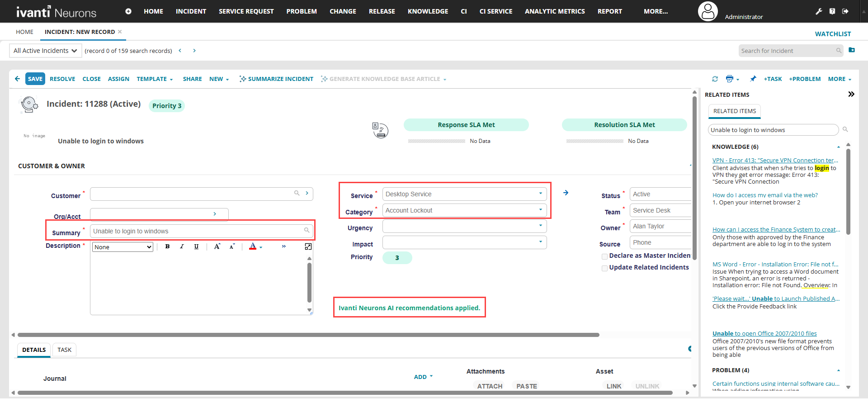This screenshot has width=868, height=412.
Task: Collapse Related Items panel with double chevron
Action: coord(851,94)
